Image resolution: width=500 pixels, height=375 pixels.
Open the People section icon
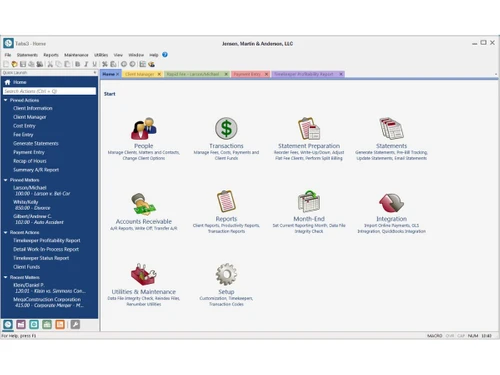[144, 128]
